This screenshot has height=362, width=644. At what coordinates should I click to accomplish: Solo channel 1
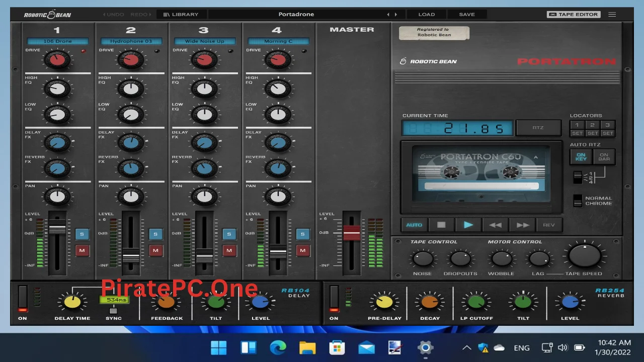pyautogui.click(x=82, y=234)
